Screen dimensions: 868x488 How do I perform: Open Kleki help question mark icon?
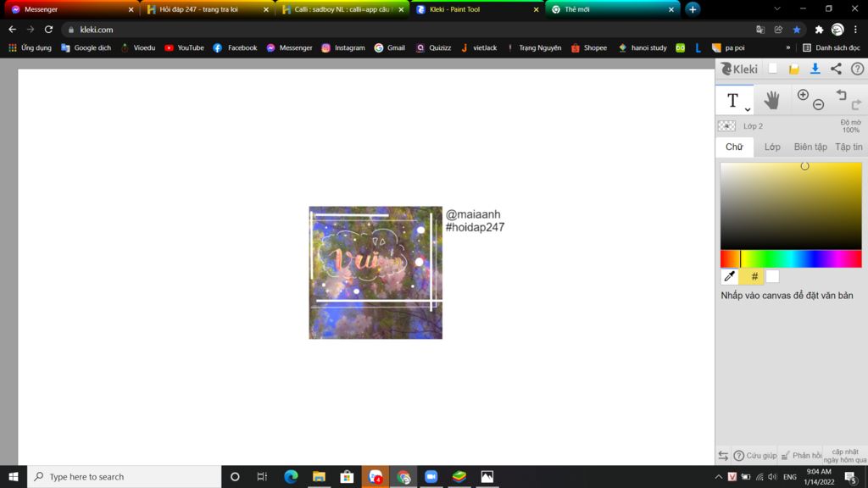[x=857, y=69]
